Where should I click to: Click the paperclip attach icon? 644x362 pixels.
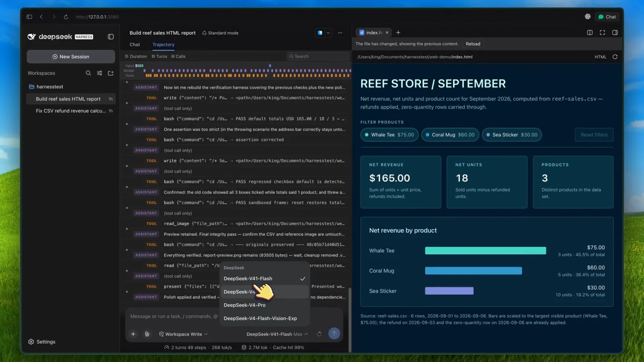tap(147, 334)
